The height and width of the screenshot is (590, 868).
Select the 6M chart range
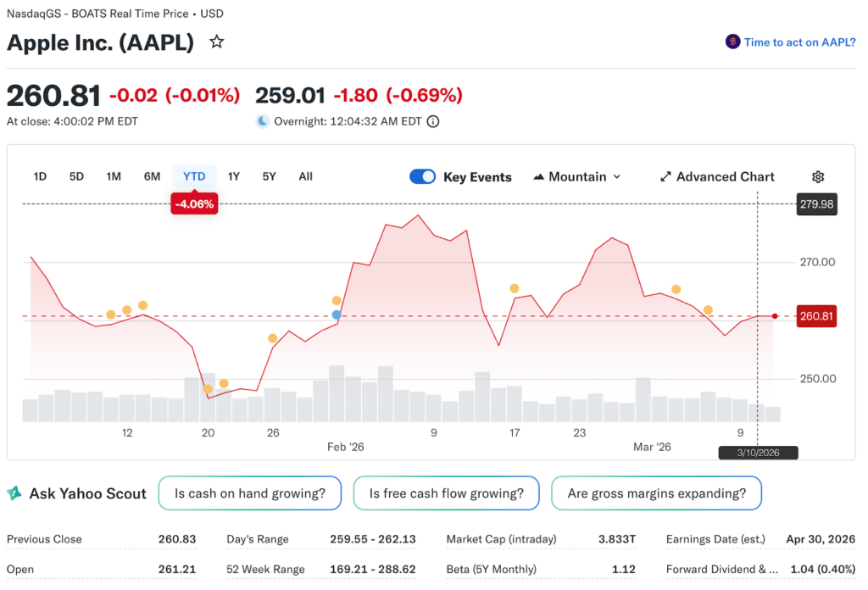152,176
